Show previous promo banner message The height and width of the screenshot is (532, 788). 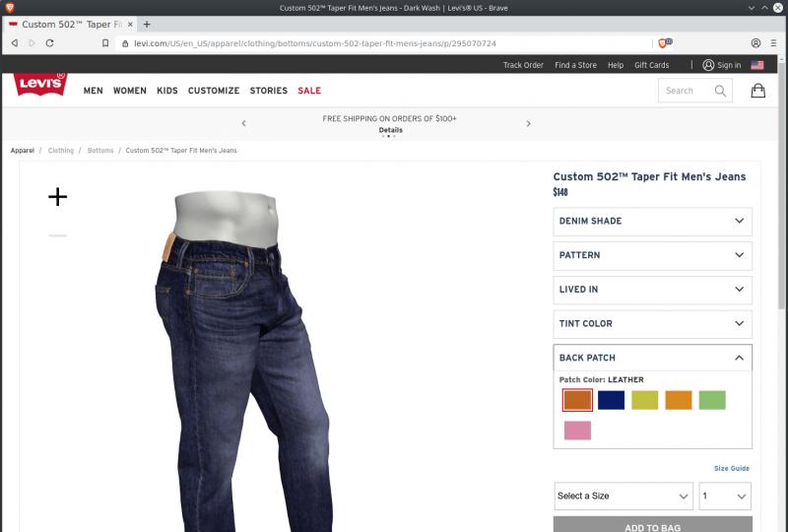coord(243,123)
